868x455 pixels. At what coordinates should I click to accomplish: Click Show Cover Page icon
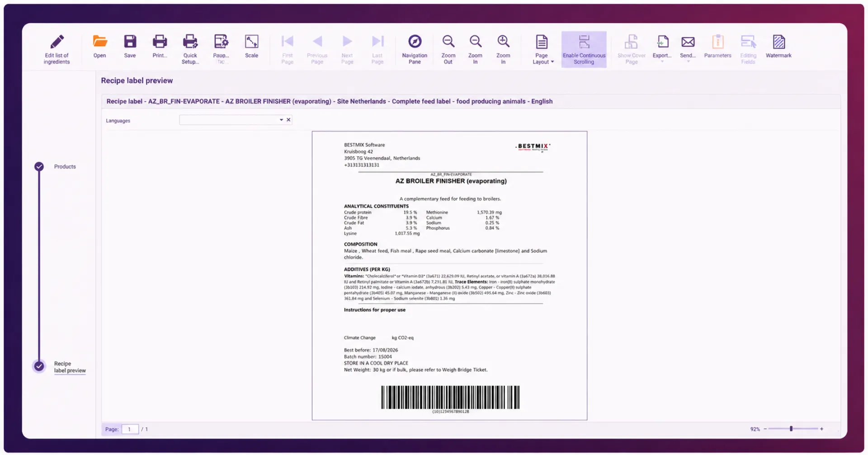coord(631,42)
